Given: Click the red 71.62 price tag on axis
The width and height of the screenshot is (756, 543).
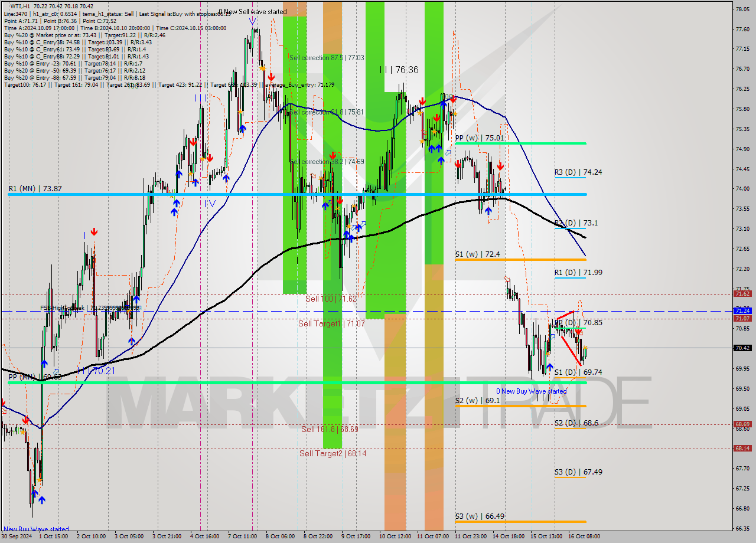Looking at the screenshot, I should [742, 293].
